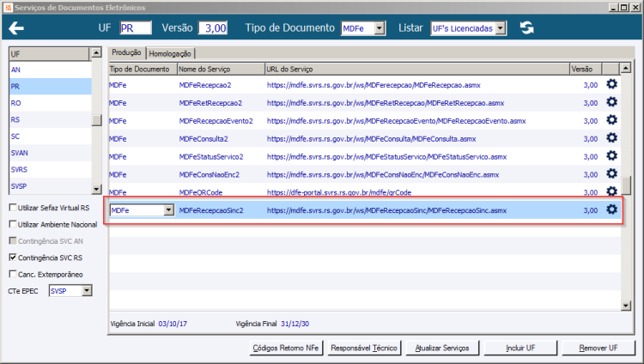Open settings gear for MDFeConsulta2 row
Viewport: 644px width, 364px height.
(x=611, y=137)
